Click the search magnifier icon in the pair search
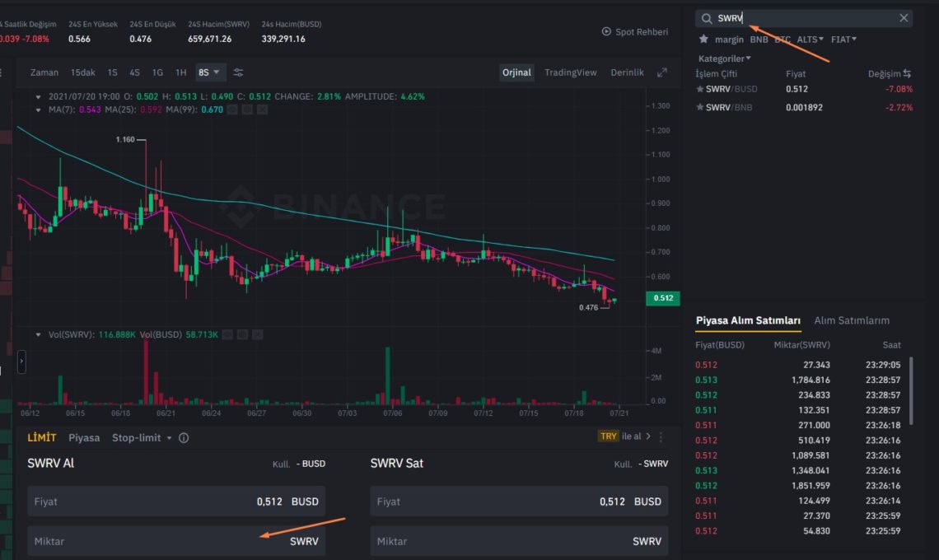This screenshot has height=560, width=939. click(707, 17)
